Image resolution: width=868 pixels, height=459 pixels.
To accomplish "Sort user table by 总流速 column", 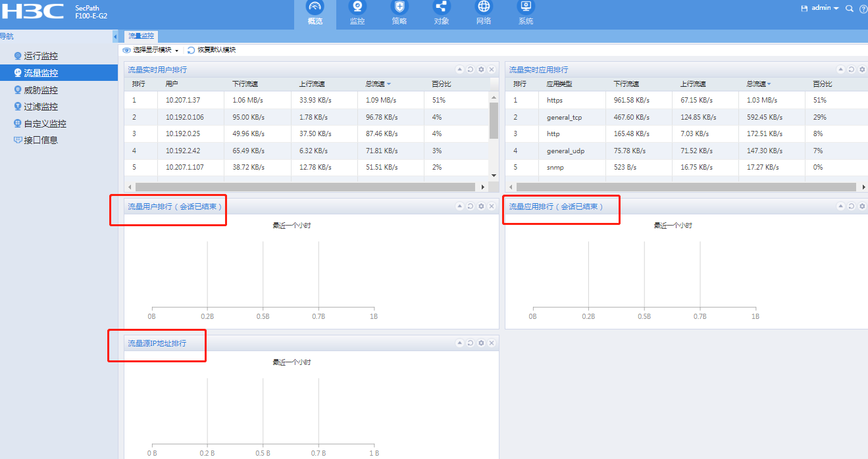I will [x=378, y=84].
